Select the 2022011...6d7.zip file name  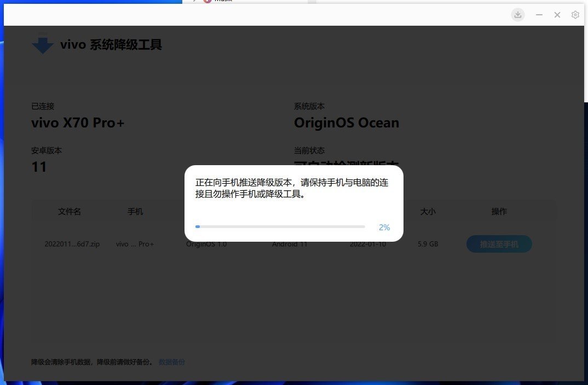click(72, 244)
